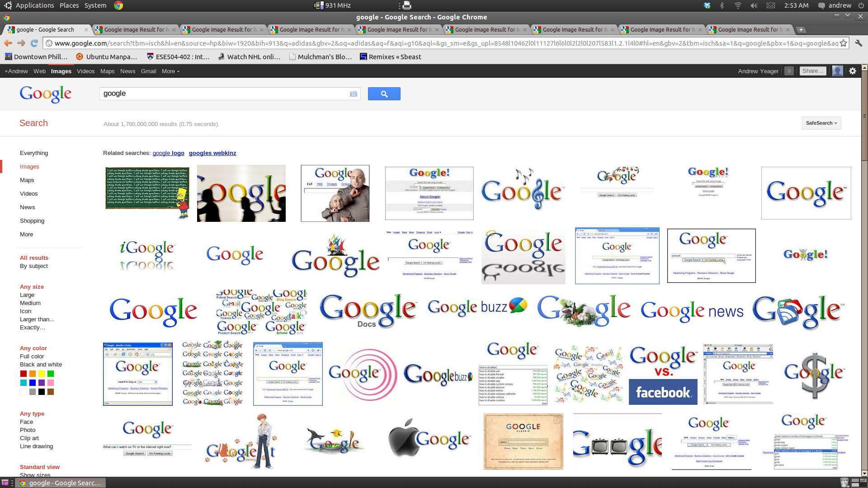The width and height of the screenshot is (868, 488).
Task: Select Black and white color filter
Action: click(x=41, y=365)
